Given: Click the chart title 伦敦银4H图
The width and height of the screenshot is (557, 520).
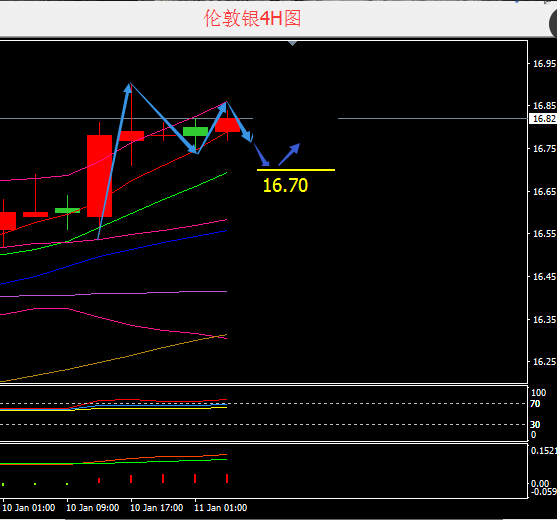Looking at the screenshot, I should pos(253,18).
